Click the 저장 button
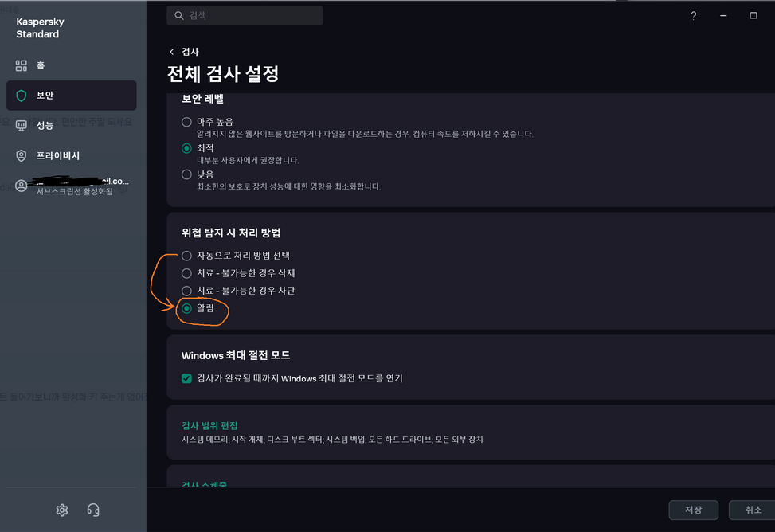The width and height of the screenshot is (775, 532). tap(693, 510)
